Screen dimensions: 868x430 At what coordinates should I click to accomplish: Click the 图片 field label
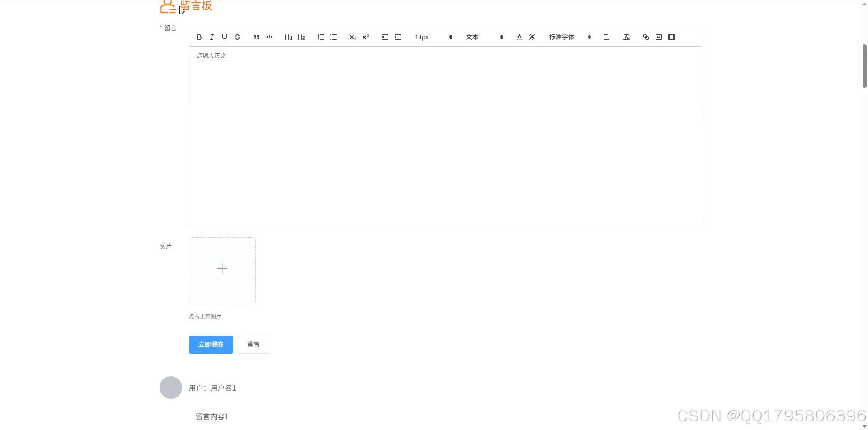pyautogui.click(x=165, y=247)
